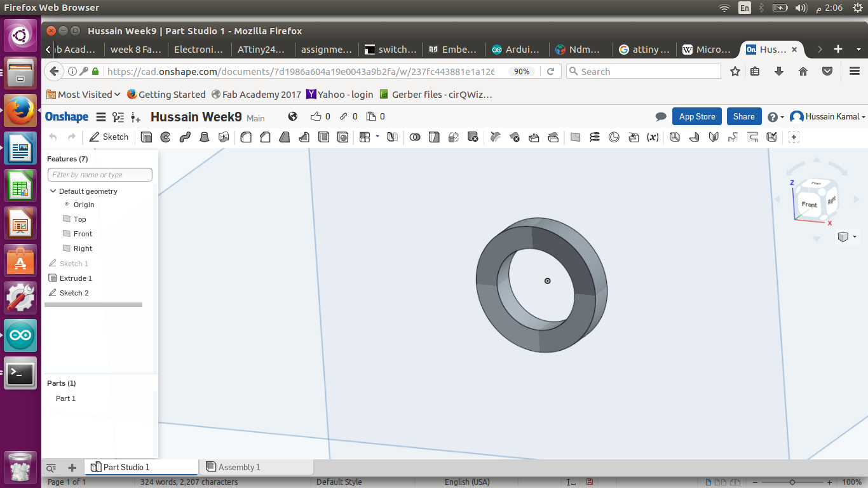Image resolution: width=868 pixels, height=488 pixels.
Task: Select the Extrude 1 feature
Action: pos(76,278)
